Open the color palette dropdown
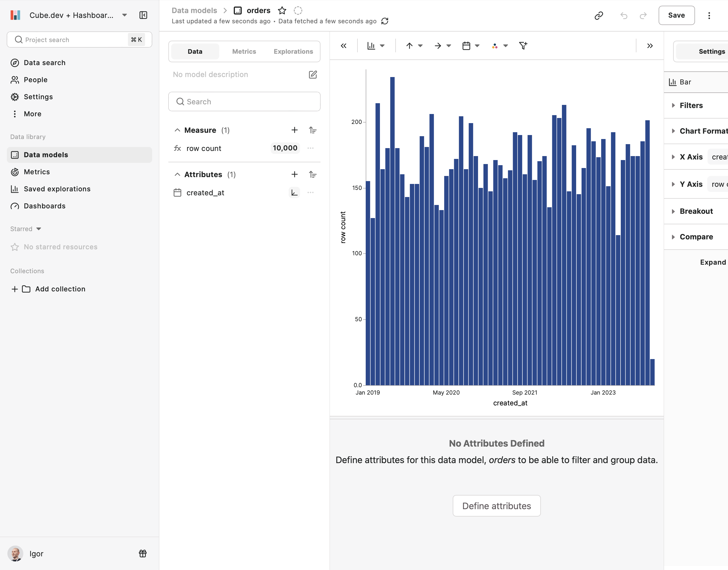The image size is (728, 570). tap(499, 46)
